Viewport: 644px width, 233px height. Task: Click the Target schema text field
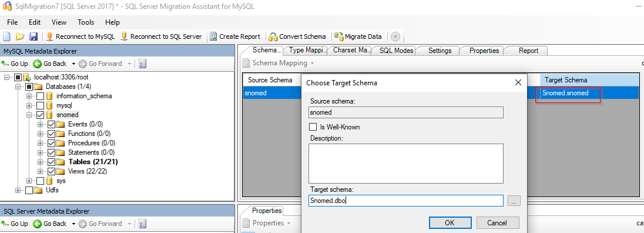pos(406,201)
